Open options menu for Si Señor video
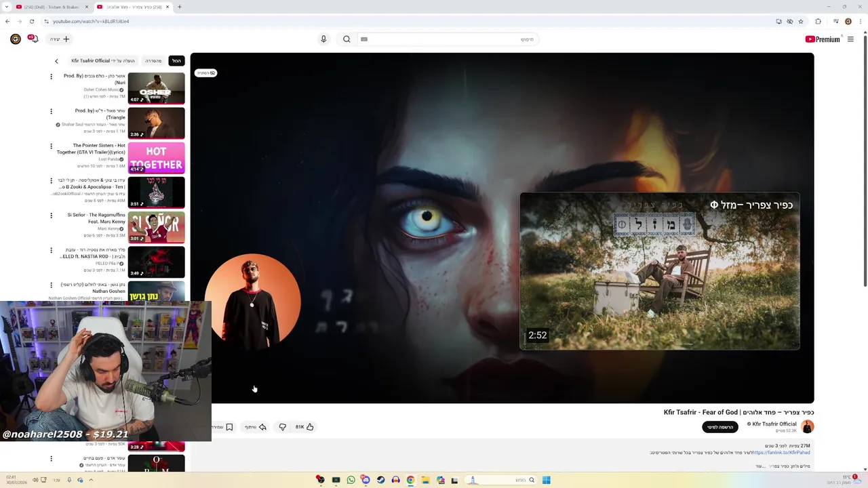The height and width of the screenshot is (488, 868). pyautogui.click(x=51, y=216)
